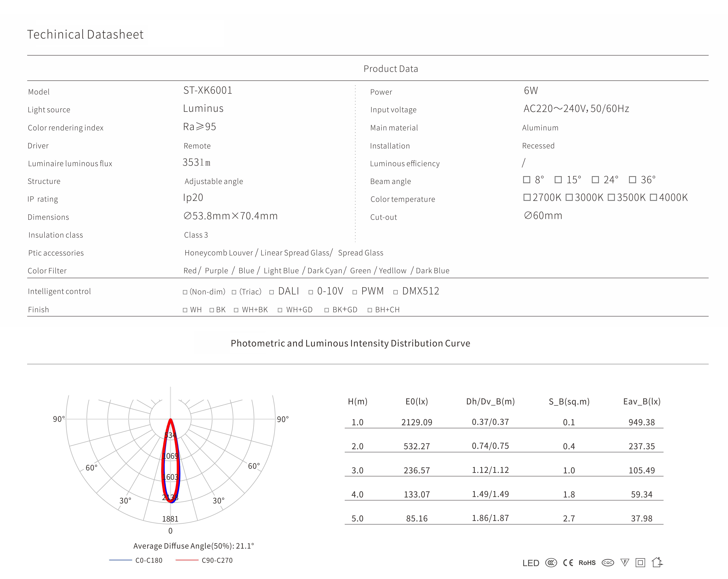Click the Techinical Datasheet title
This screenshot has height=579, width=728.
tap(85, 34)
